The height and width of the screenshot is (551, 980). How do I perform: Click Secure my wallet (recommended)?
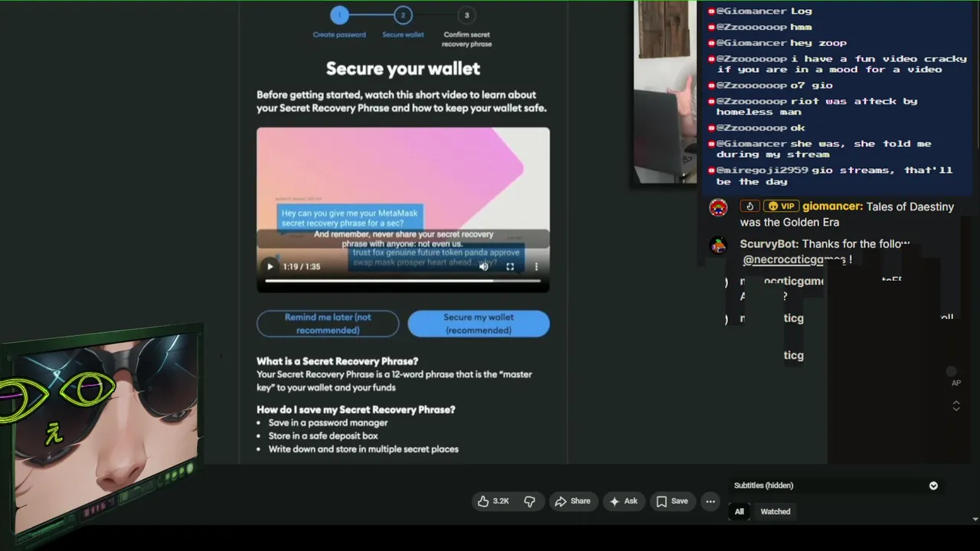479,324
